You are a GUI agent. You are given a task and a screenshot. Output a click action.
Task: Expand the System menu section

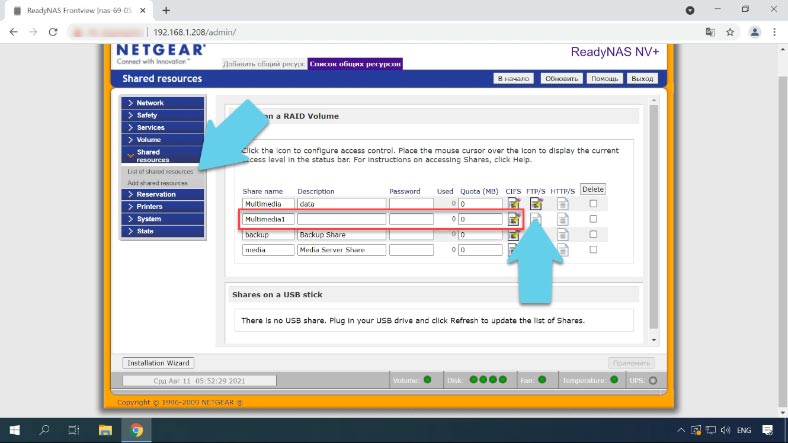pyautogui.click(x=163, y=219)
